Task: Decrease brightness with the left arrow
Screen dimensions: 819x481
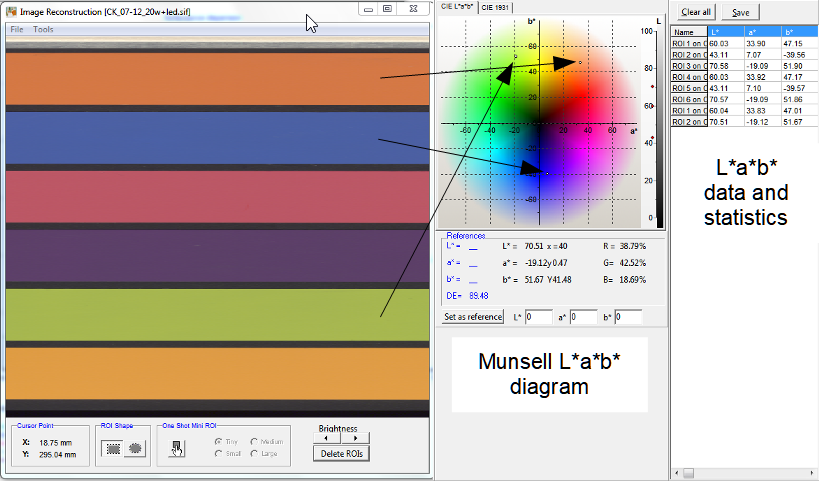Action: click(327, 438)
